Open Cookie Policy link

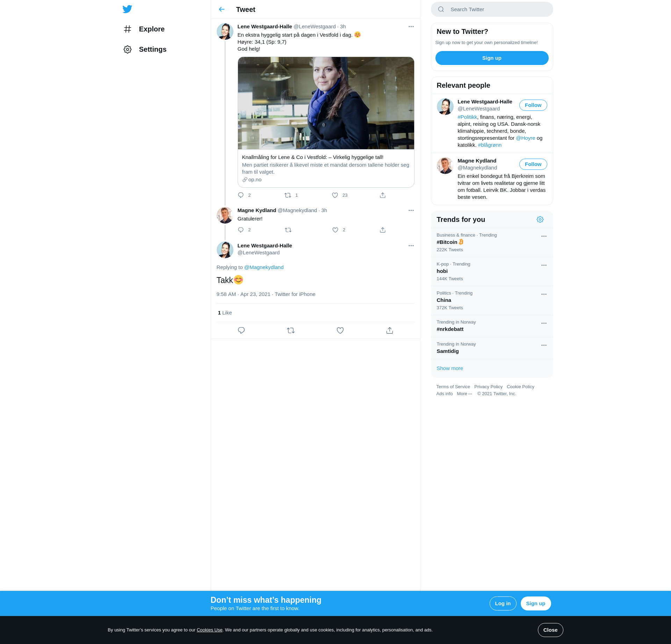click(520, 387)
